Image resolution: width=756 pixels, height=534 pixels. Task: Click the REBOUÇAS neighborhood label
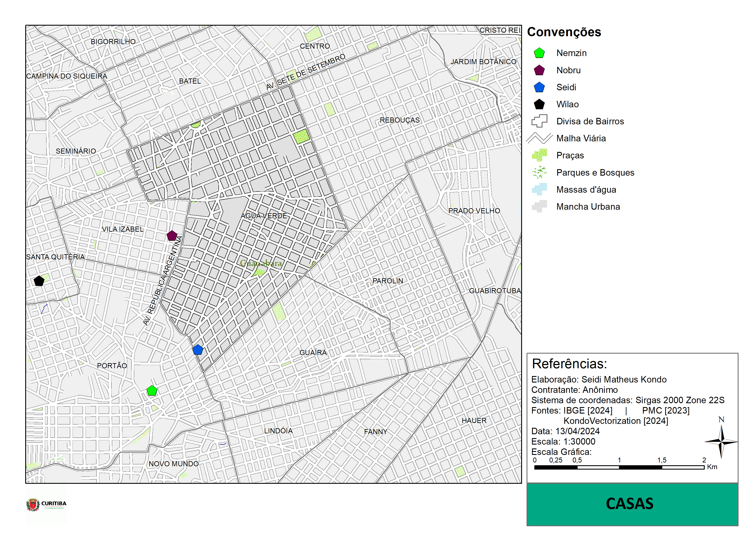[400, 120]
